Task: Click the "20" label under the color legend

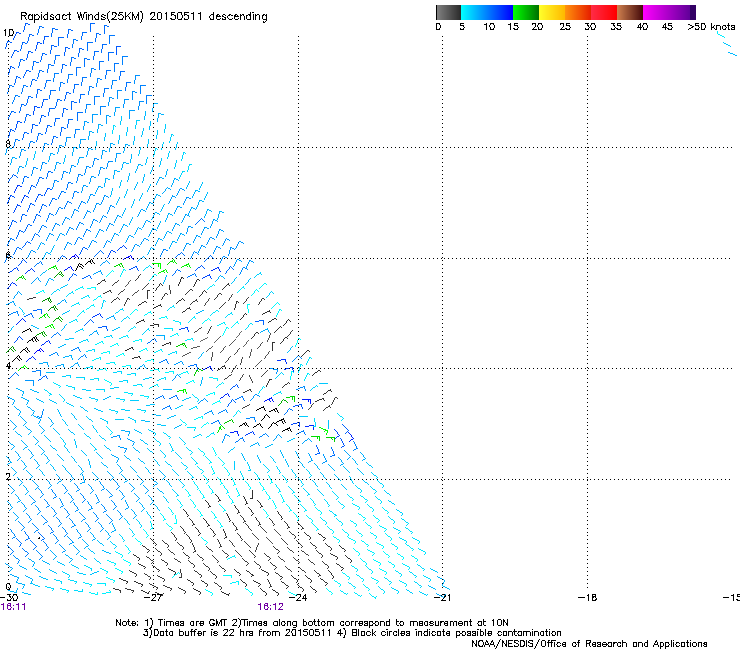Action: (537, 27)
